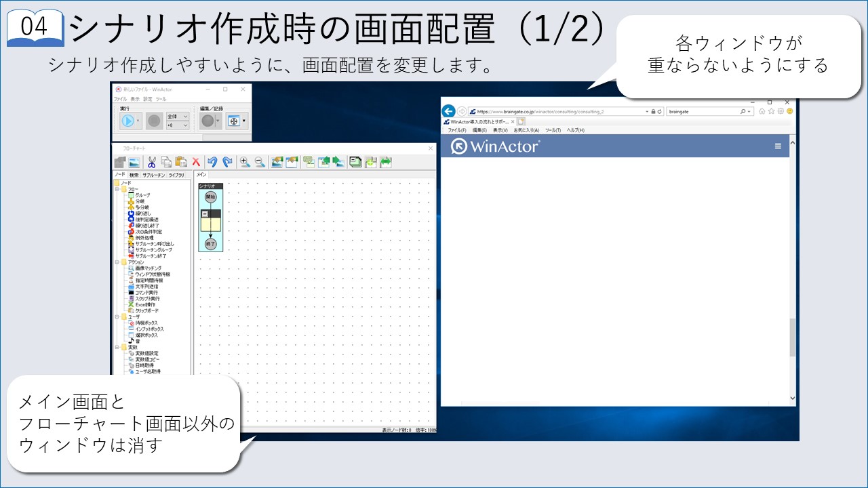868x488 pixels.
Task: Click the gray blocks icon at toolbar start
Action: pos(120,162)
